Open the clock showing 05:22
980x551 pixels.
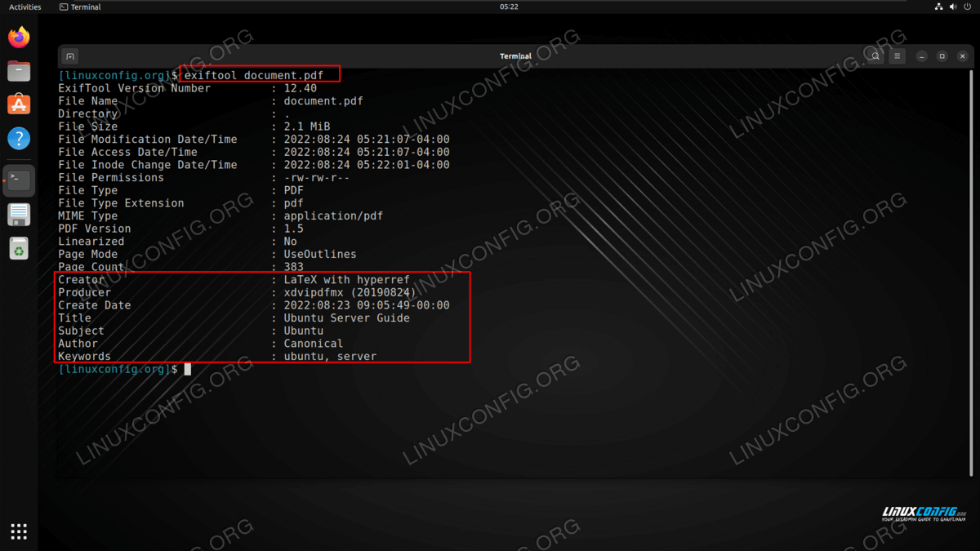pyautogui.click(x=509, y=7)
